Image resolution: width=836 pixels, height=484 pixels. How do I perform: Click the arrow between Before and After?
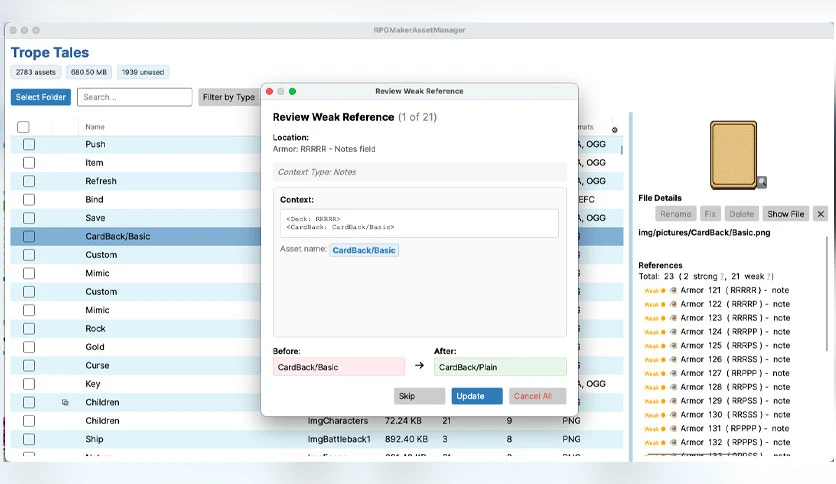click(x=419, y=366)
